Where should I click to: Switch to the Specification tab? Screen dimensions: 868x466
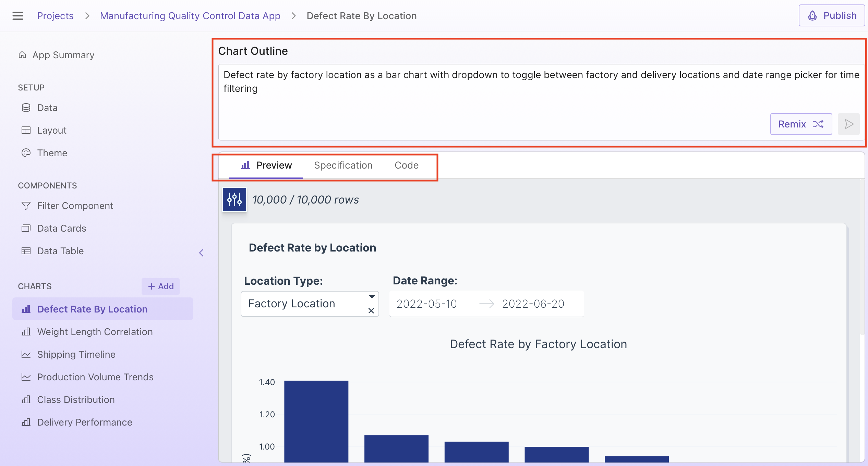coord(343,165)
